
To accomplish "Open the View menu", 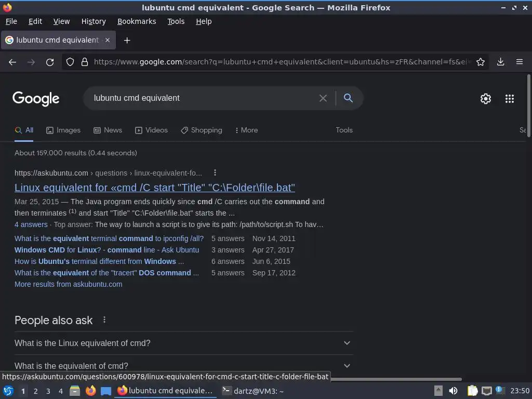I will pyautogui.click(x=61, y=21).
